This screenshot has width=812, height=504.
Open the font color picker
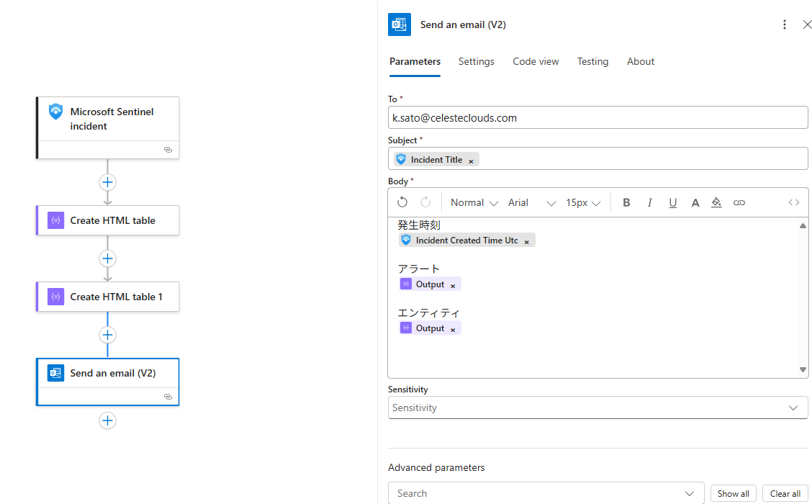point(695,203)
